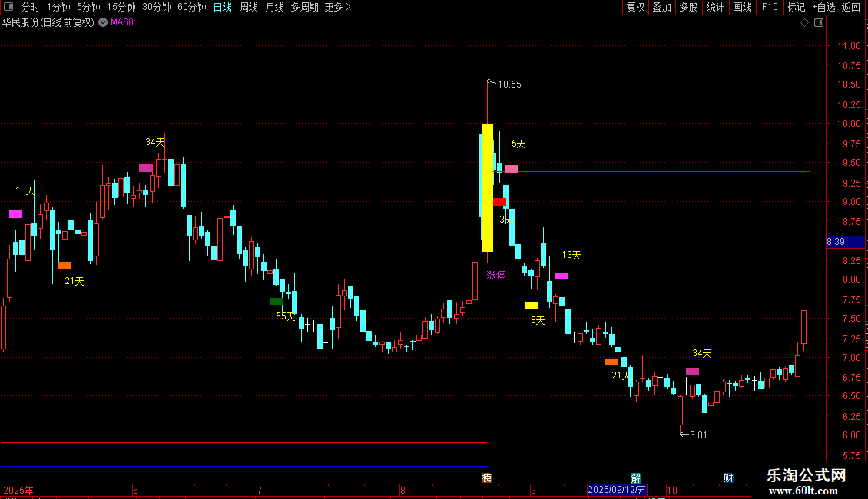
Task: Click the 华民股份(日线.前复权) chart title
Action: click(x=48, y=22)
